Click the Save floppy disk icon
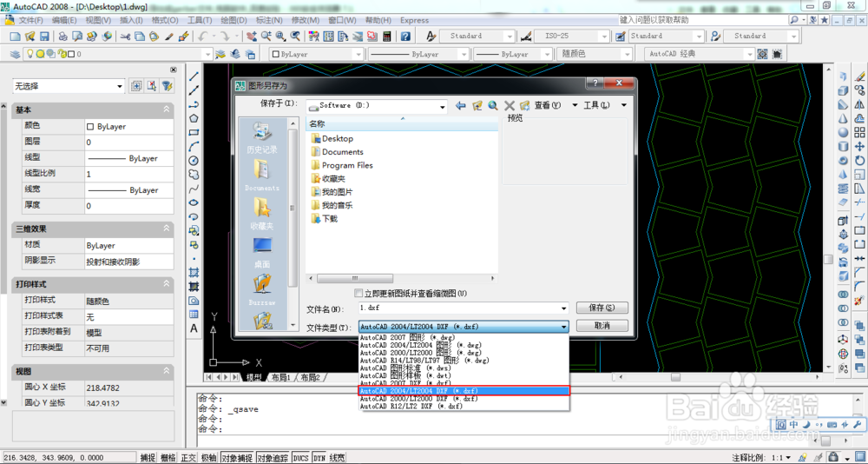 (x=44, y=36)
